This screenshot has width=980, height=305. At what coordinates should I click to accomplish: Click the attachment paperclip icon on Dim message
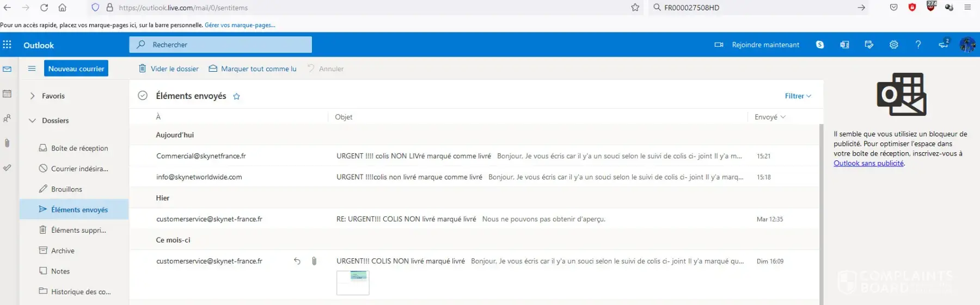pyautogui.click(x=314, y=261)
